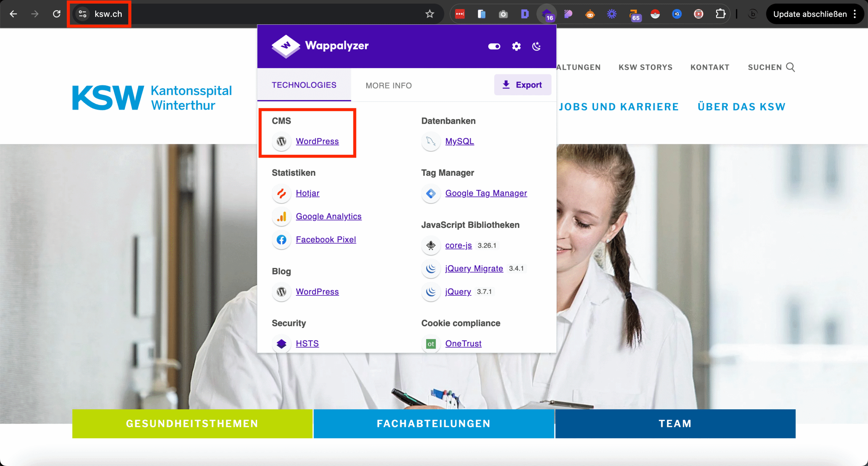Open ÜBER DAS KSW menu
Screen dimensions: 868x466
tap(742, 106)
